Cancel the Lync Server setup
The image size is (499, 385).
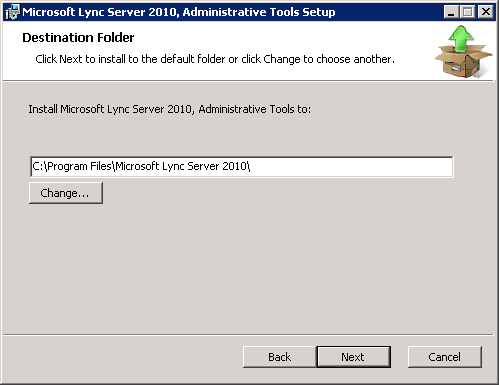[444, 357]
